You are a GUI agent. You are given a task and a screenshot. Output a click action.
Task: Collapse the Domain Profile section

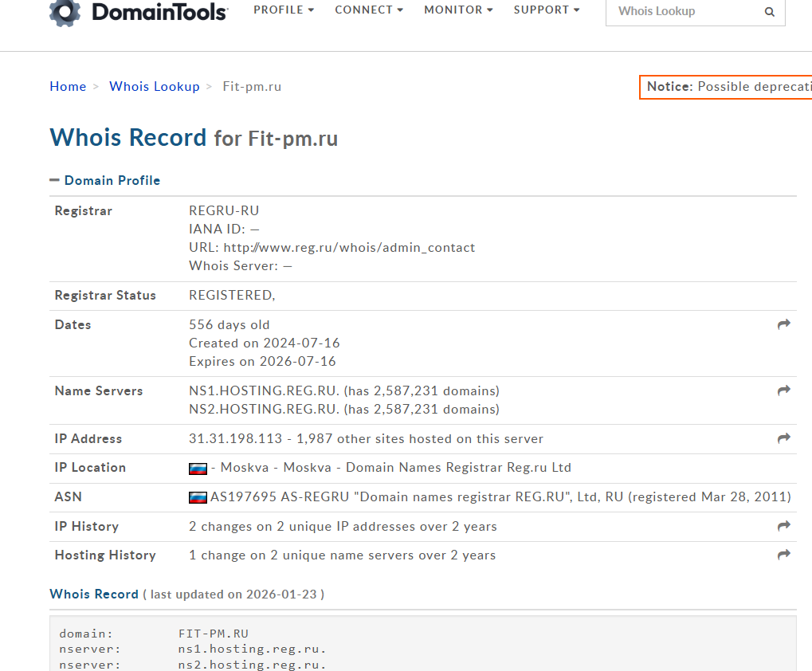tap(104, 180)
